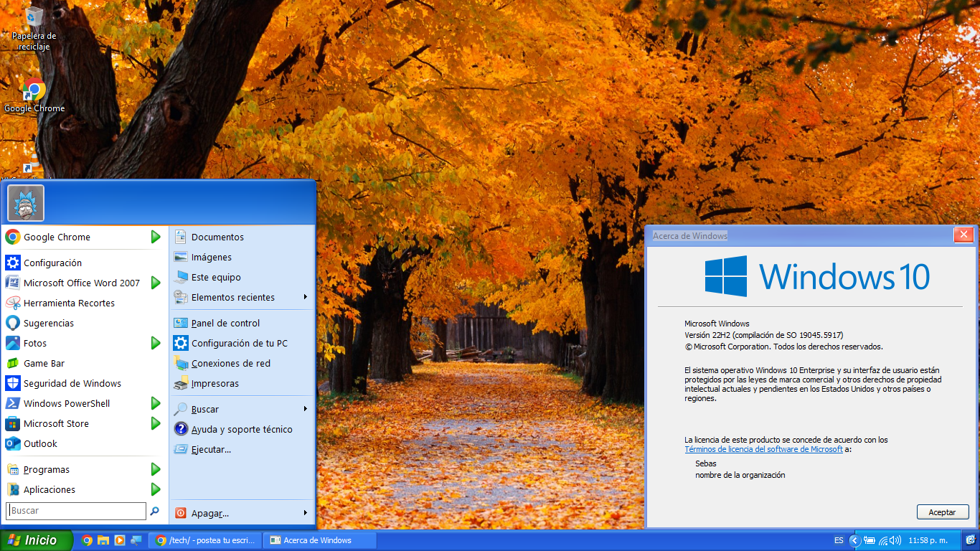This screenshot has width=980, height=551.
Task: Click the Google Chrome icon in the Start menu
Action: [x=13, y=237]
